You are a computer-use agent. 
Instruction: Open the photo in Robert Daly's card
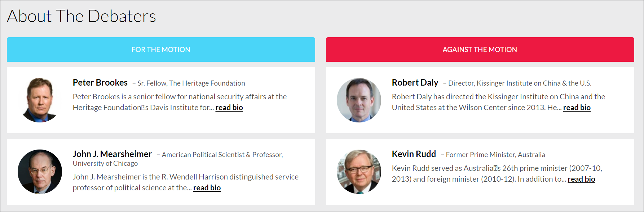[359, 100]
